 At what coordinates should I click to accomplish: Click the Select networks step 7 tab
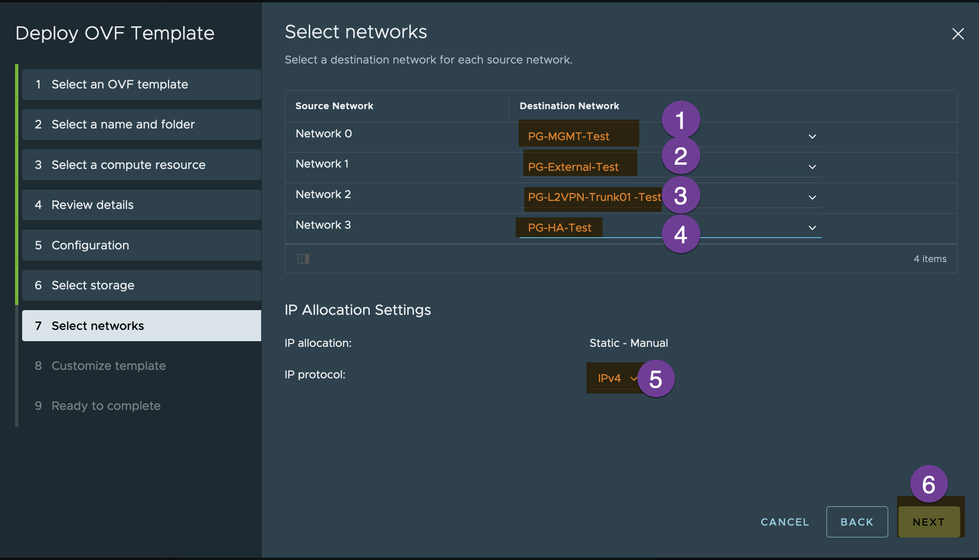tap(141, 325)
